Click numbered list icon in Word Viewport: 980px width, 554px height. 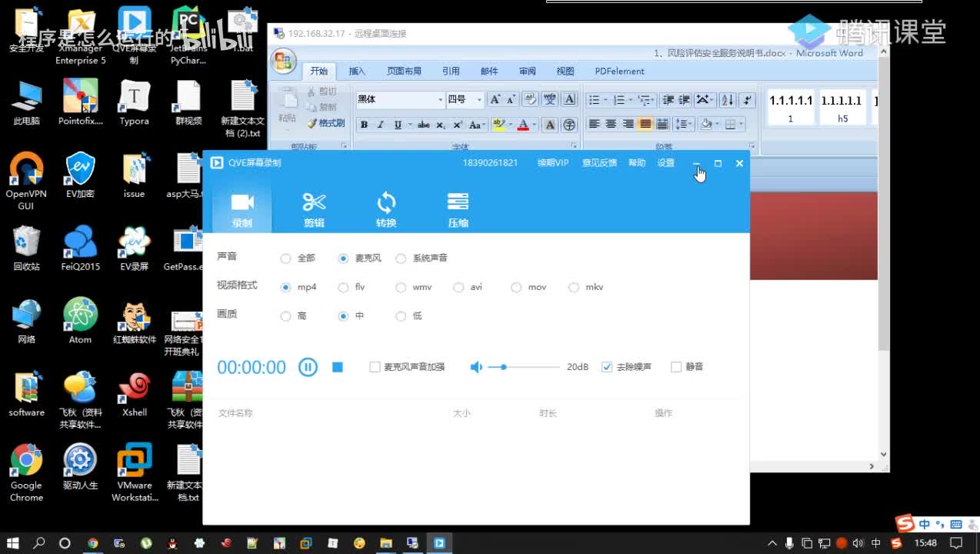coord(619,99)
